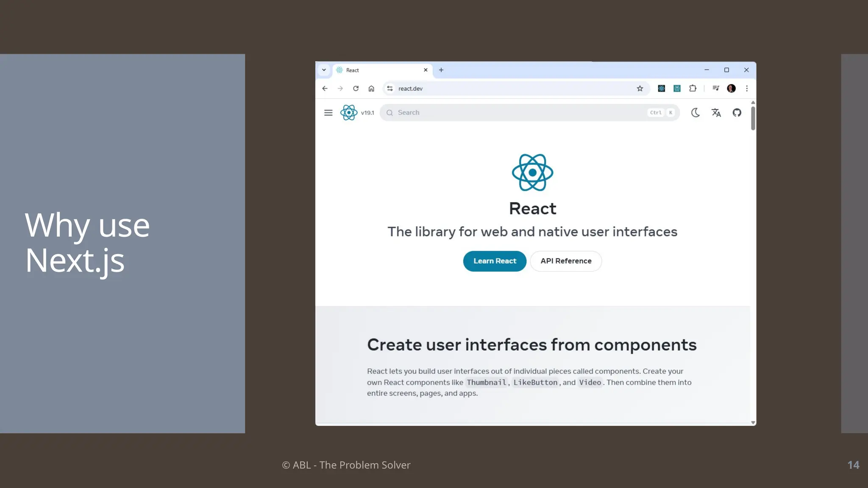Reload the react.dev page
868x488 pixels.
356,89
